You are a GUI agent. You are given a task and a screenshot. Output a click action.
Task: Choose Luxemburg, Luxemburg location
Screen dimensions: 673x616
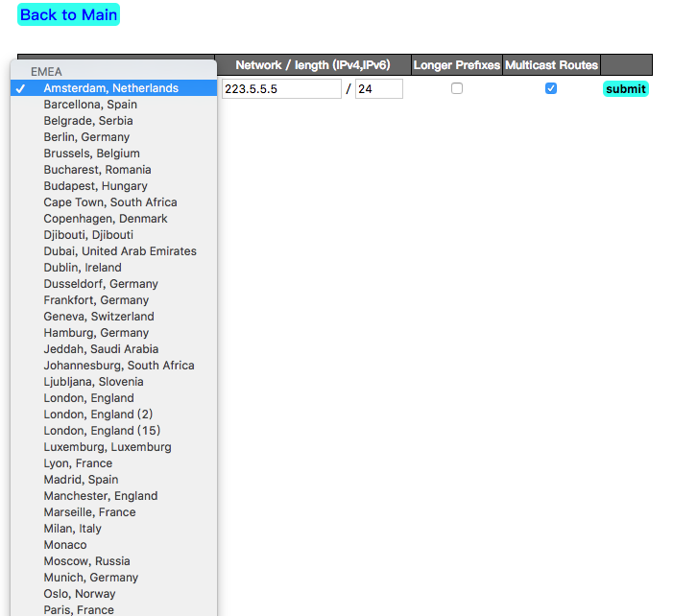[108, 447]
